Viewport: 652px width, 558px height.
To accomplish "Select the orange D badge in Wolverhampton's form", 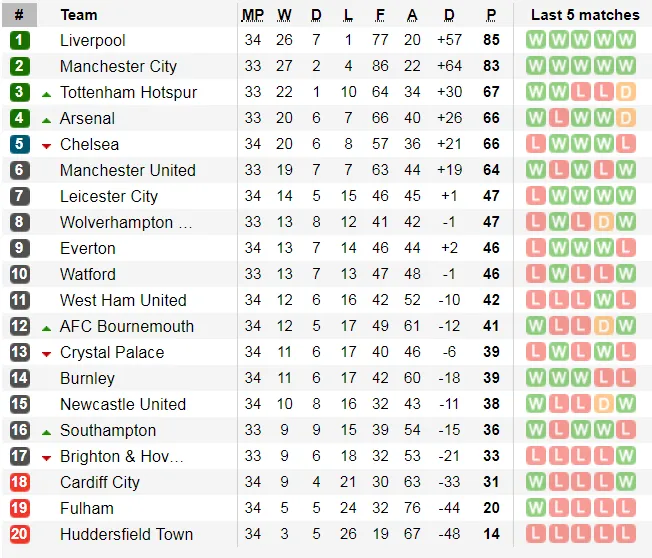I will [604, 223].
